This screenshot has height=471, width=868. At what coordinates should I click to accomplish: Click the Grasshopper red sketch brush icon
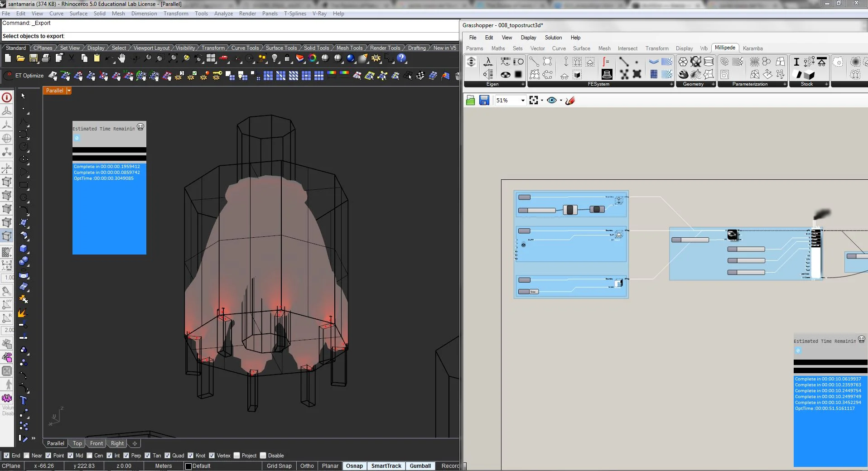coord(570,101)
